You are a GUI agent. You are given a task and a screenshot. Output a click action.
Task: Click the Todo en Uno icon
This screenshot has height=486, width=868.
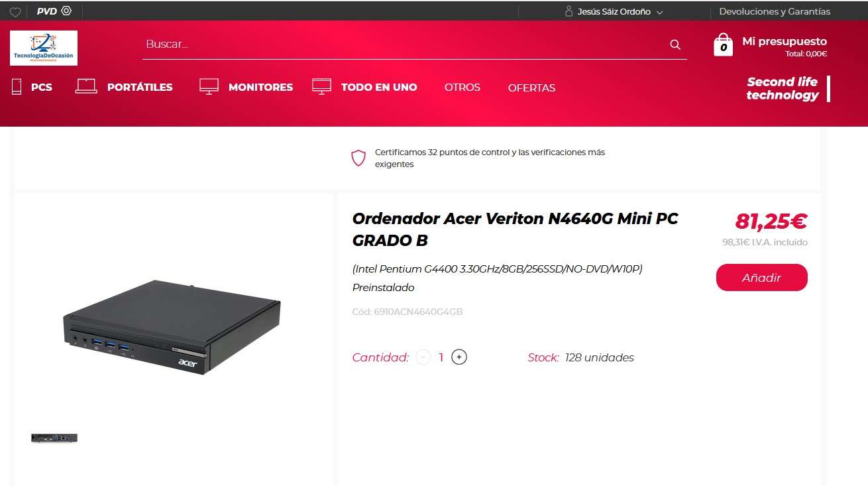321,86
